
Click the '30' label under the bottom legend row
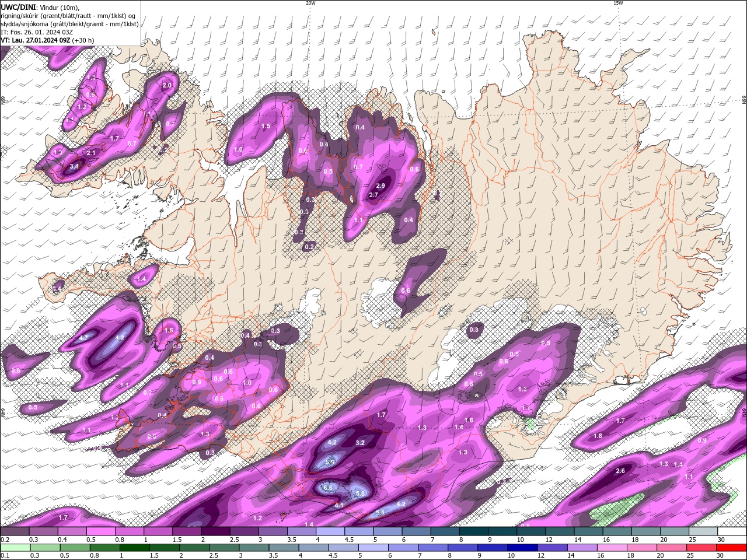tap(720, 555)
